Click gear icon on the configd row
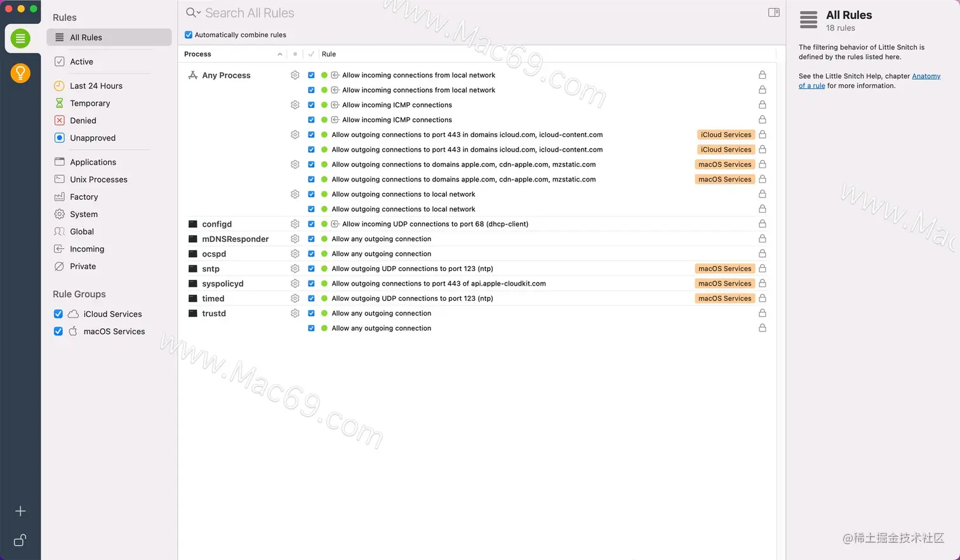960x560 pixels. 295,224
